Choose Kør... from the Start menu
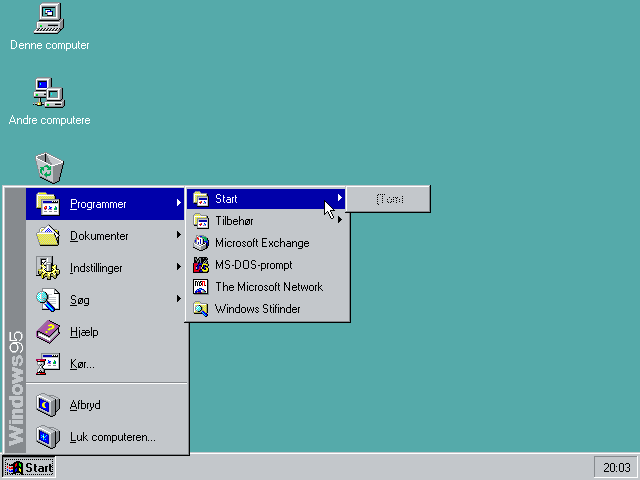 coord(105,364)
